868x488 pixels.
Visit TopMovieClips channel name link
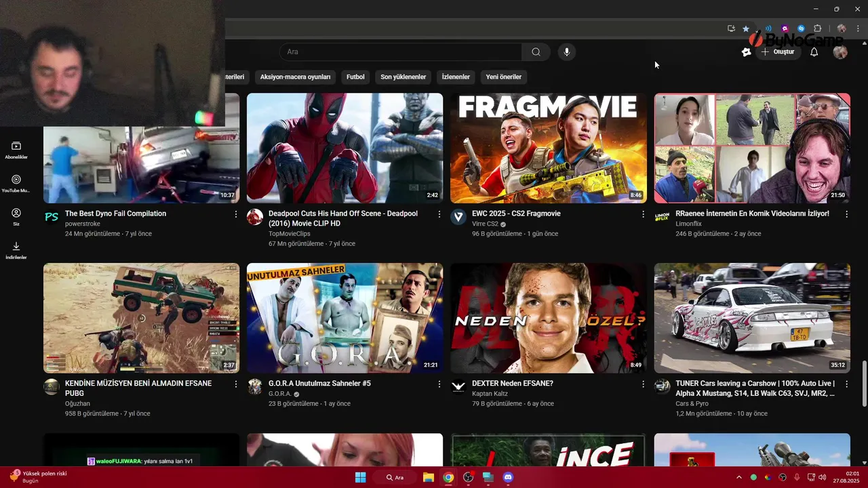[x=290, y=234]
